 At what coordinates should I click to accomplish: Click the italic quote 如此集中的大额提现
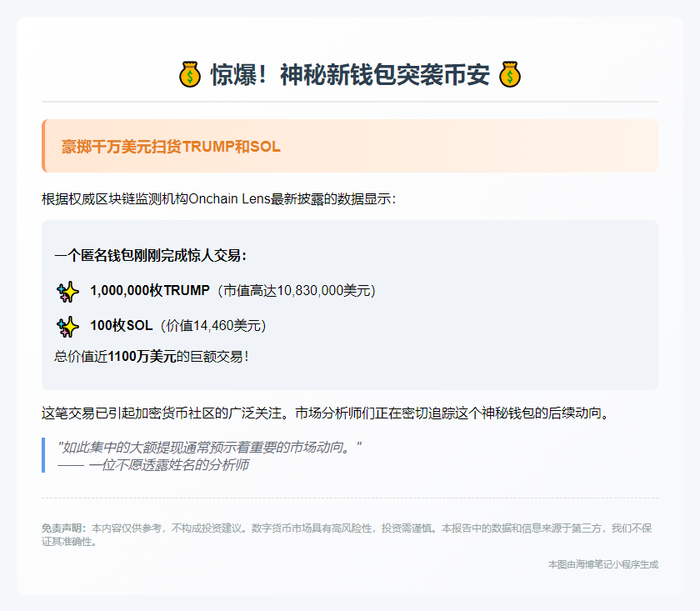tap(209, 447)
